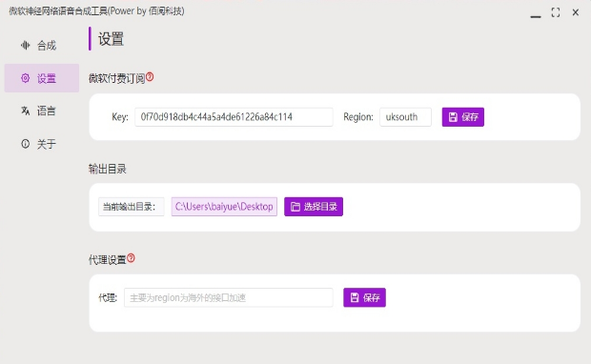Click the 代理设置 section heading
The image size is (591, 364).
point(108,259)
